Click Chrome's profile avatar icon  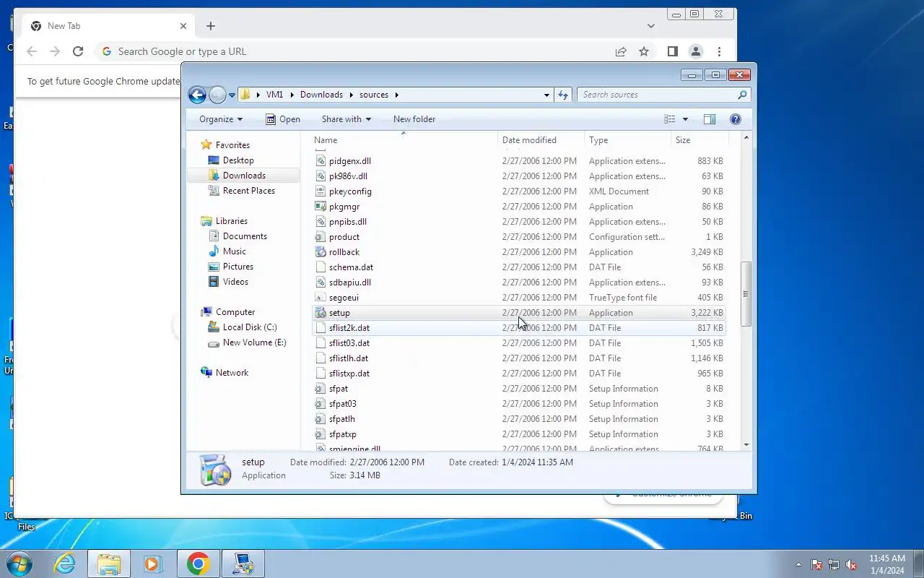(696, 51)
